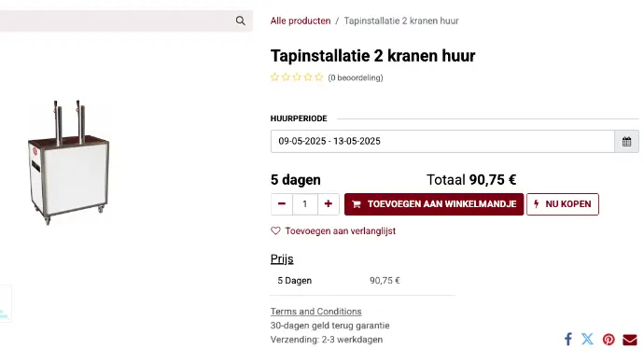
Task: Click the quantity input field
Action: click(x=305, y=204)
